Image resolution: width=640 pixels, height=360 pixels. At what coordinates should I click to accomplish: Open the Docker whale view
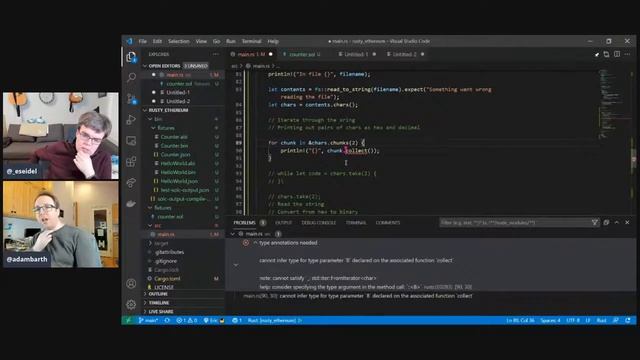[x=131, y=203]
